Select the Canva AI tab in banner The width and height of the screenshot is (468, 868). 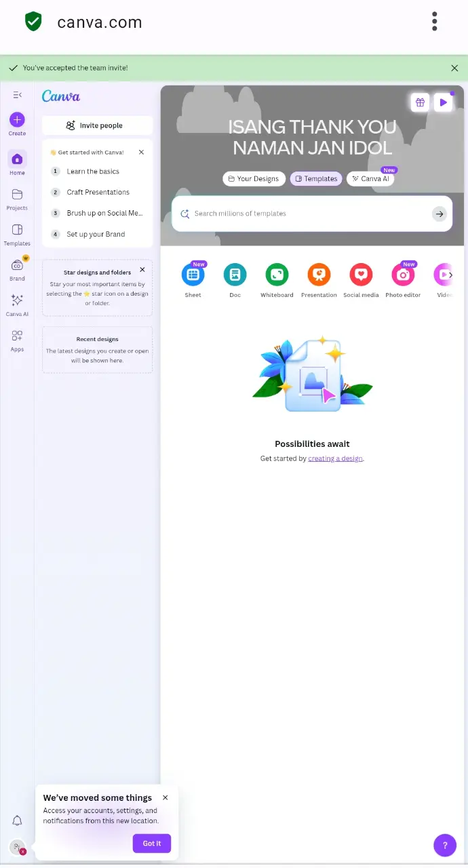370,178
